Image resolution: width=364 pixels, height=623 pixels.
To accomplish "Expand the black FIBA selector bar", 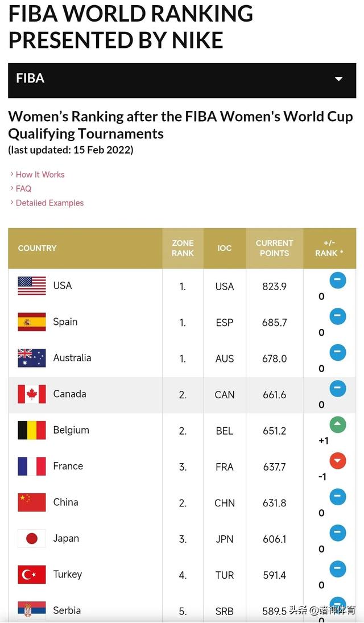I will [x=171, y=80].
